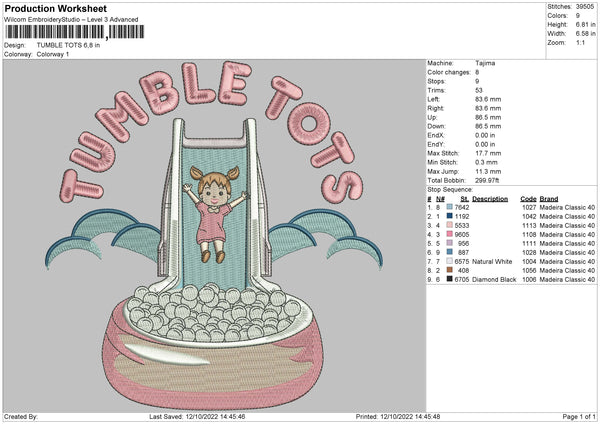Click the EndX label
This screenshot has height=424, width=600.
pos(436,135)
